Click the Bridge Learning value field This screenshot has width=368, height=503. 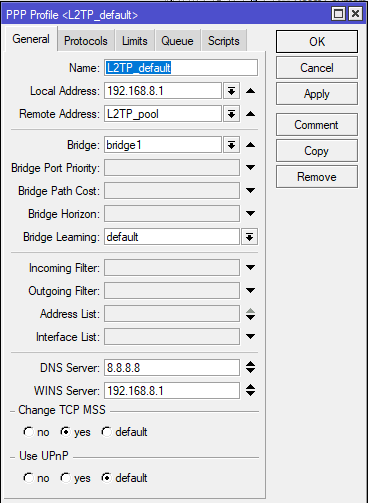point(172,237)
